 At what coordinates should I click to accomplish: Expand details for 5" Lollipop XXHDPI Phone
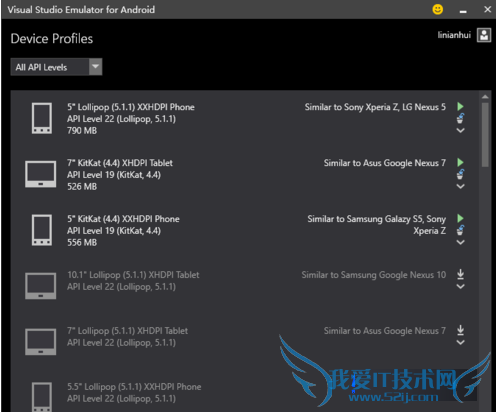(x=460, y=130)
